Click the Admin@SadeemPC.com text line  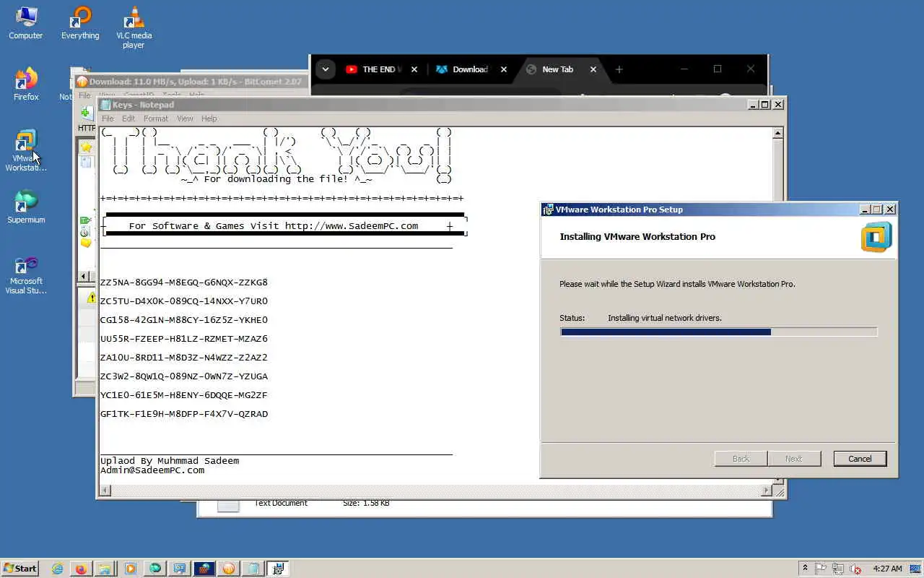pos(152,470)
